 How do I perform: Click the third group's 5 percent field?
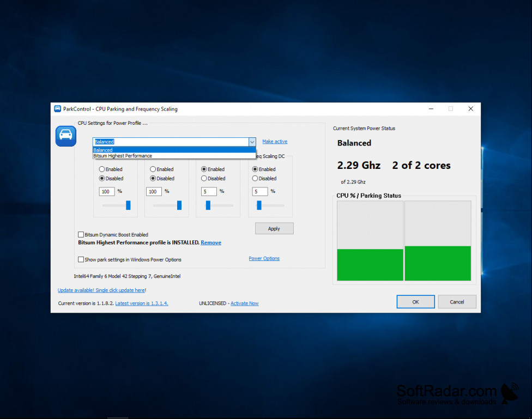tap(209, 191)
